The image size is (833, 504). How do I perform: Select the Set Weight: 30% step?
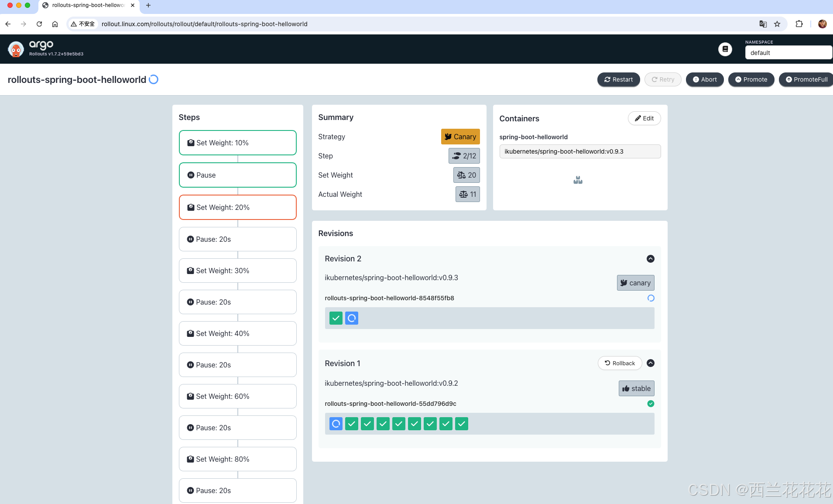238,271
